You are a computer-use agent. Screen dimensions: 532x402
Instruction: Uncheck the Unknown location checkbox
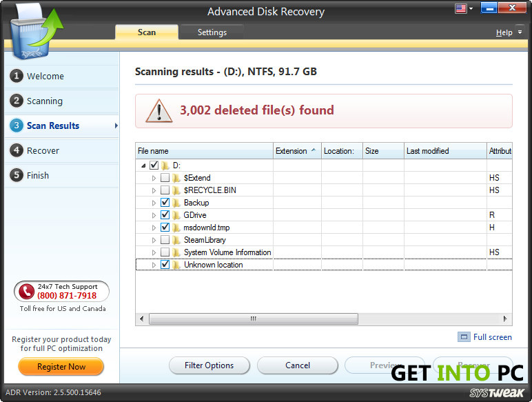[x=165, y=265]
